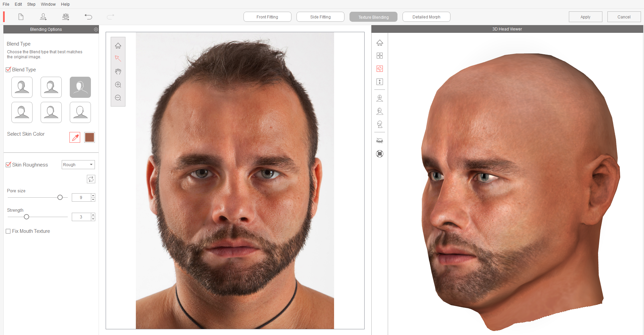This screenshot has height=335, width=644.
Task: Select the 3D viewer vertical zoom tool
Action: point(380,82)
